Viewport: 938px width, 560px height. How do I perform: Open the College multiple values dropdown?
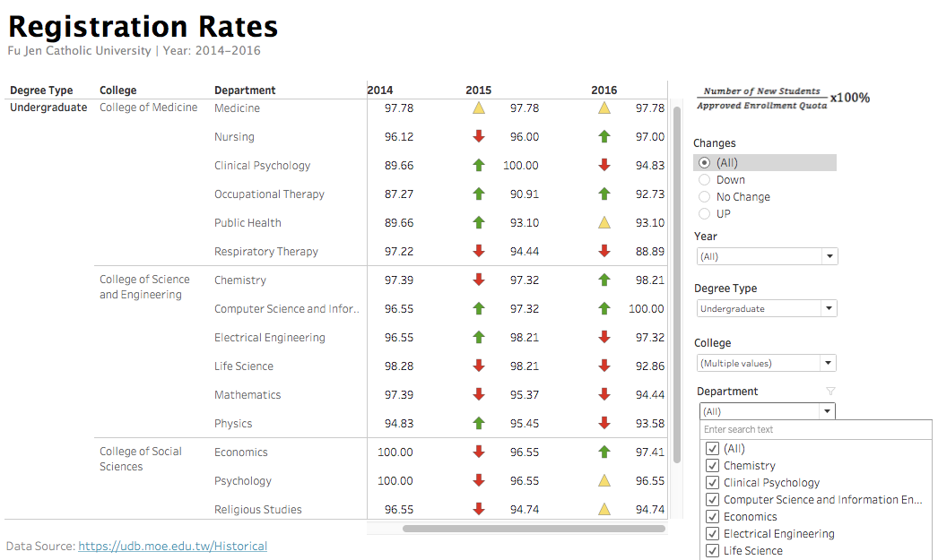pyautogui.click(x=767, y=363)
